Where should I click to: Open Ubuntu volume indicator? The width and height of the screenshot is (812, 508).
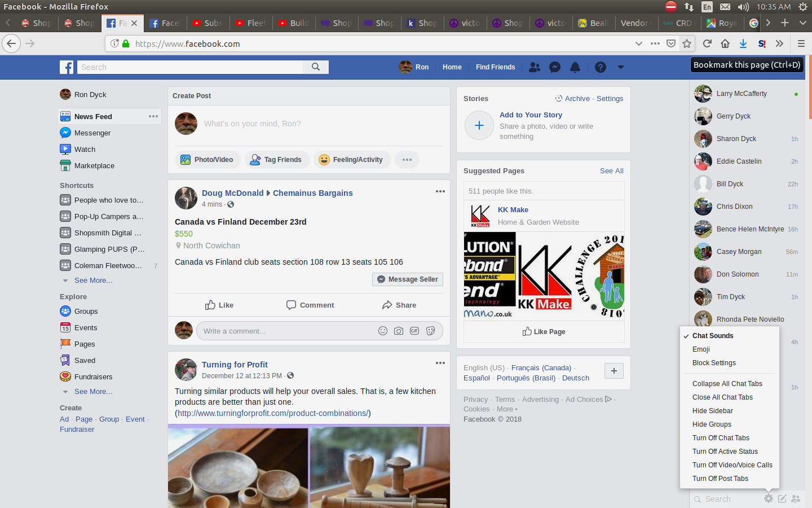click(x=743, y=7)
